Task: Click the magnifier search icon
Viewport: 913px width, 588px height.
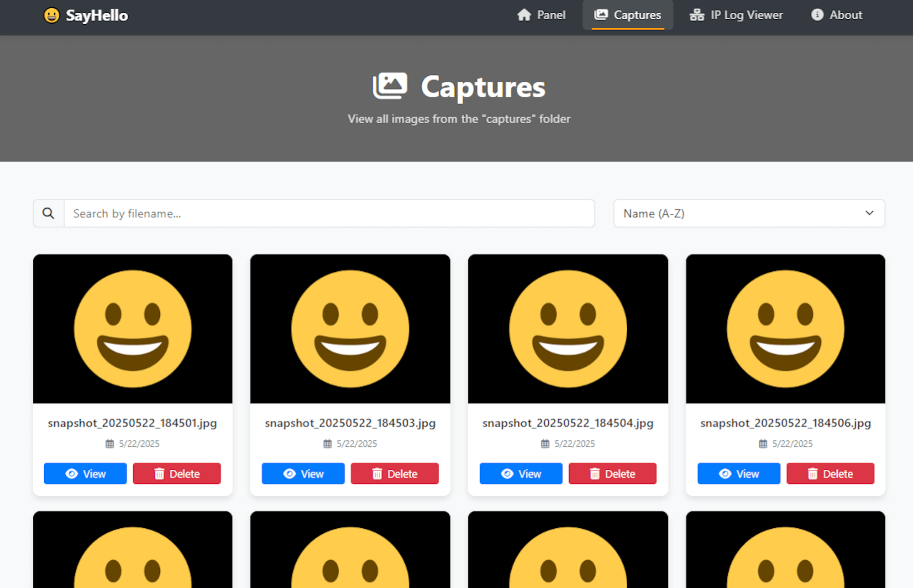Action: click(x=48, y=213)
